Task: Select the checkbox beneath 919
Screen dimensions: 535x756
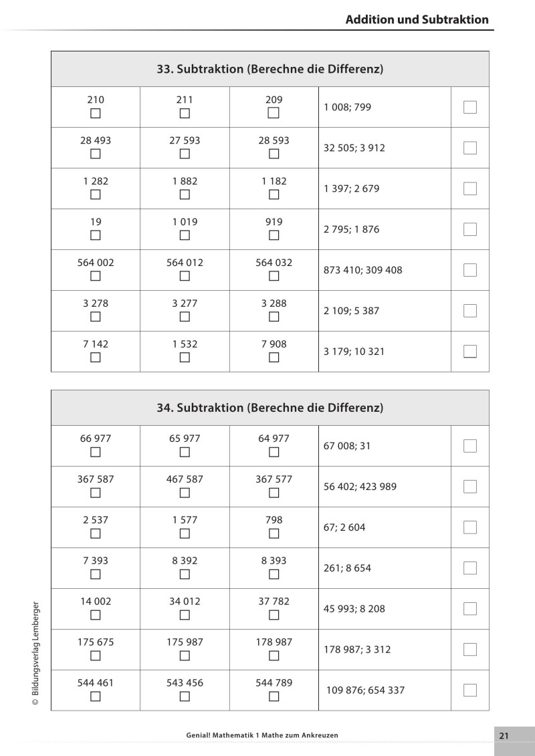Action: tap(274, 235)
